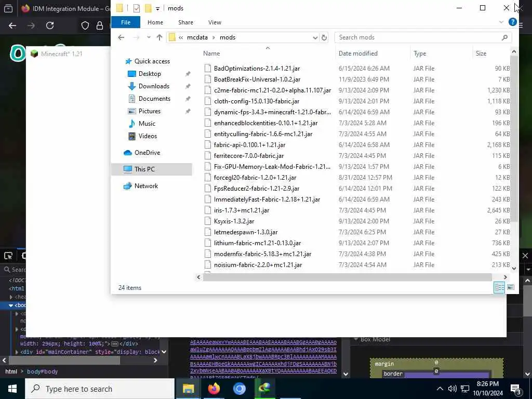Viewport: 532px width, 399px height.
Task: Expand the Explorer ribbon chevron
Action: coord(501,22)
